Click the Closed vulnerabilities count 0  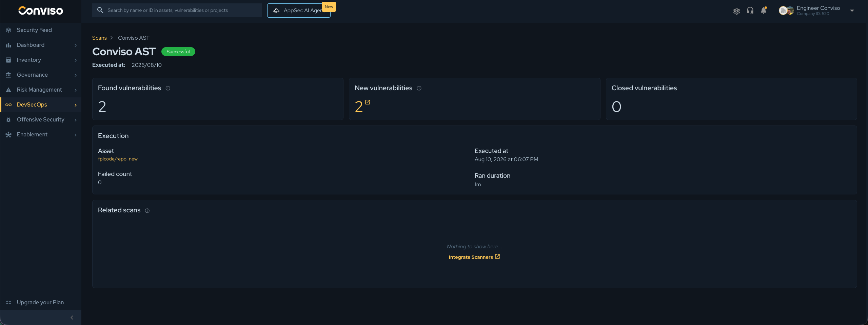616,107
